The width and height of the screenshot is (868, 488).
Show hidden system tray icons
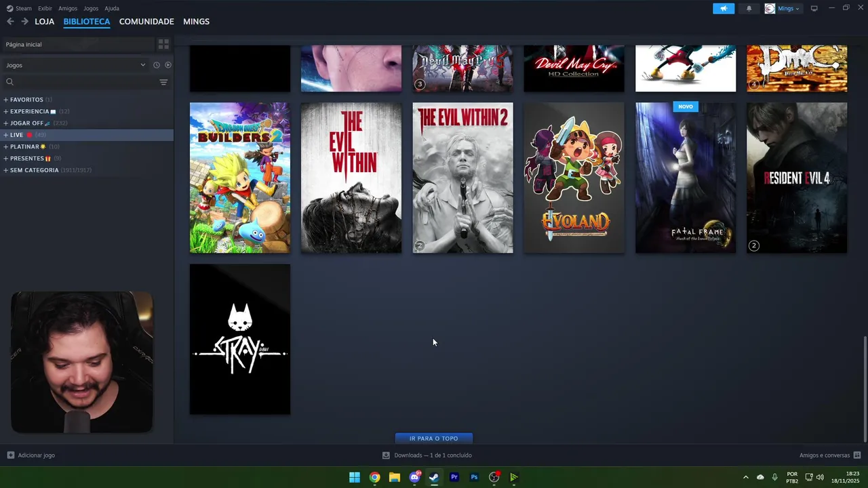coord(745,477)
